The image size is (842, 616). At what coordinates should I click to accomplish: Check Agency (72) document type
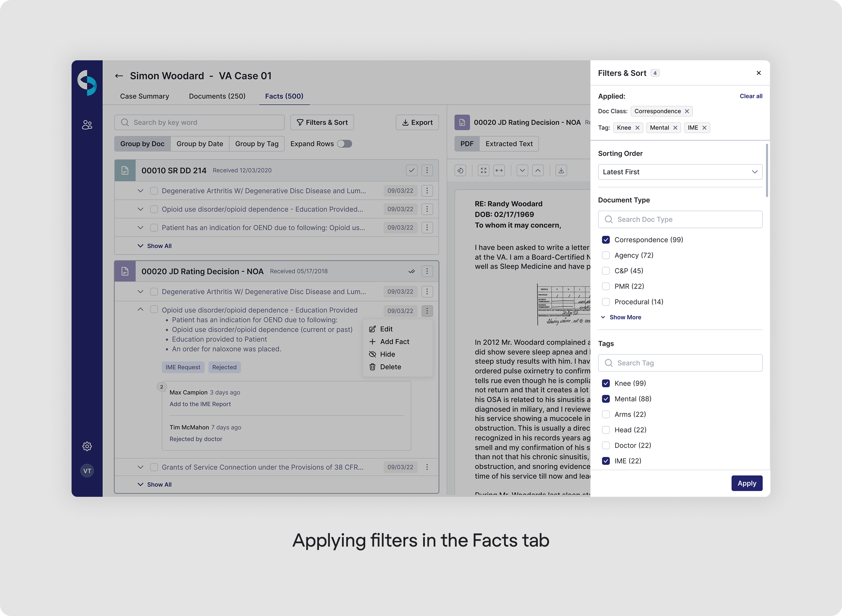click(606, 256)
